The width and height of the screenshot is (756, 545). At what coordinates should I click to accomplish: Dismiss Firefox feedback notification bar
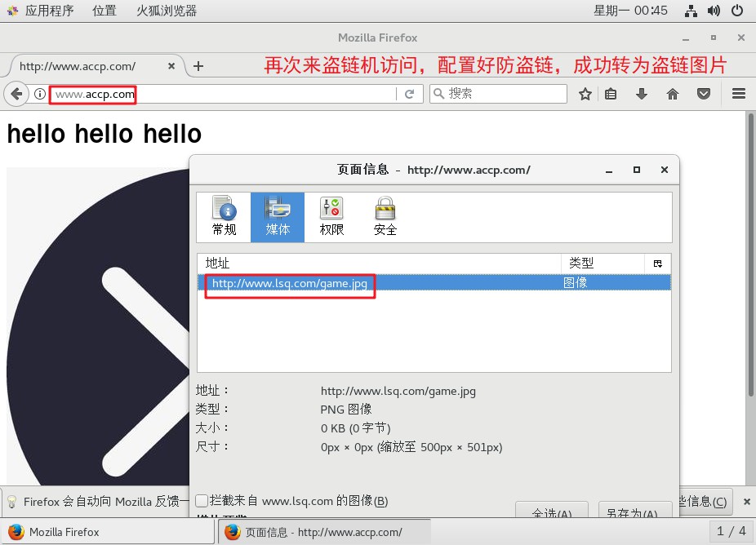[746, 502]
